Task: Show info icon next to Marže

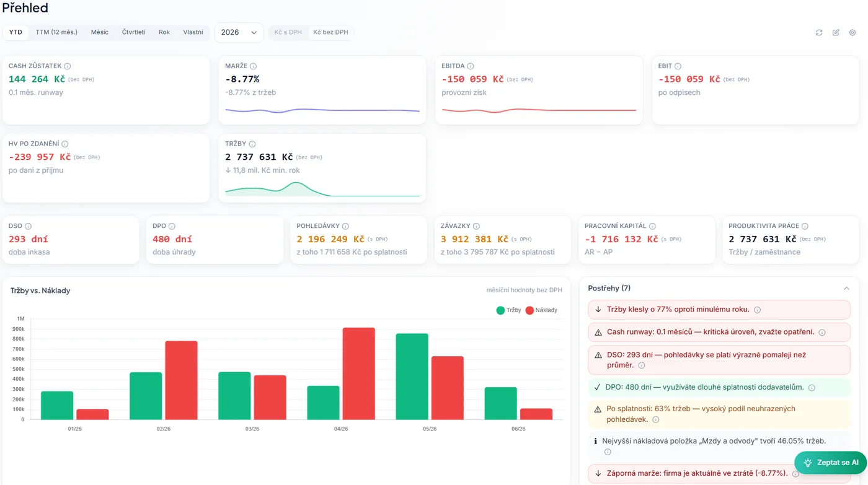Action: [254, 66]
